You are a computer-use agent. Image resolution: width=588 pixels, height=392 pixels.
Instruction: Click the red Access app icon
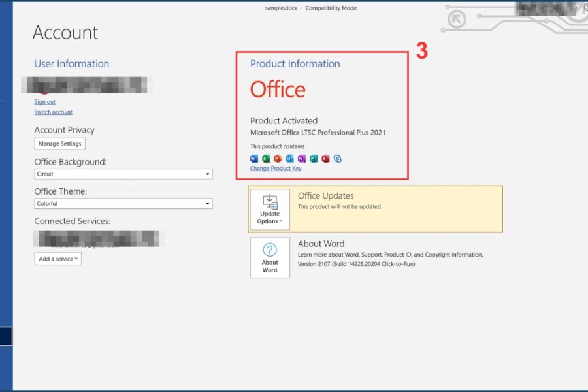[x=325, y=159]
